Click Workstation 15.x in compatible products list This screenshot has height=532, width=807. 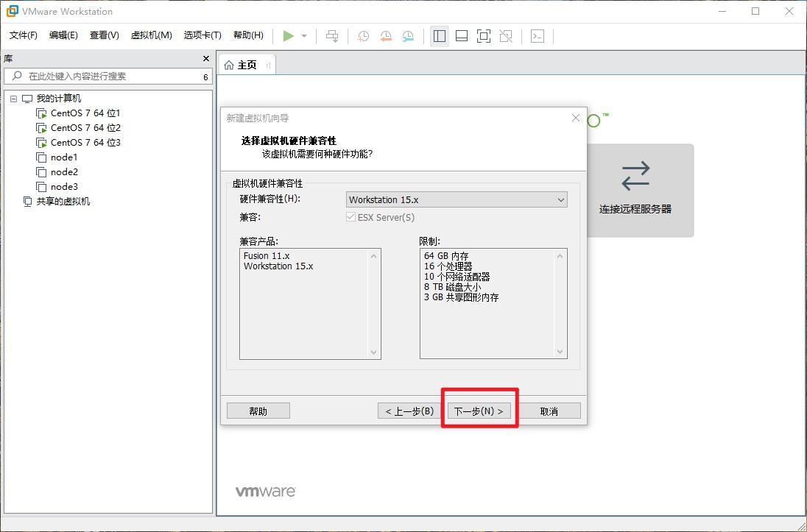pos(278,266)
